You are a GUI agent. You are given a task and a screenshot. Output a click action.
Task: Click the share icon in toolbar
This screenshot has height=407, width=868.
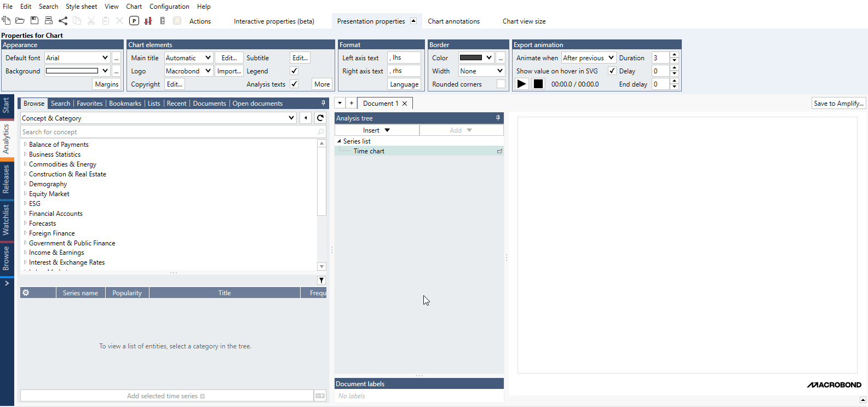(x=63, y=21)
